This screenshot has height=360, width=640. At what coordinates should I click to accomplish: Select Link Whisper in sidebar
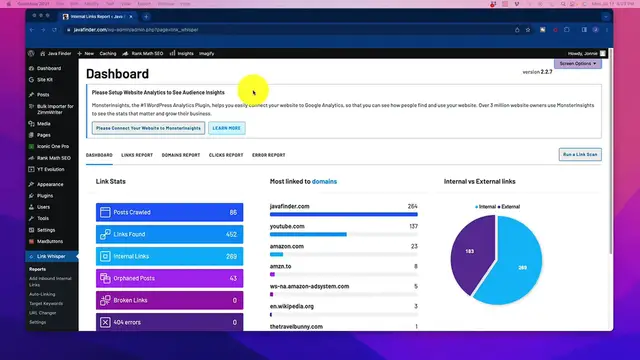51,256
